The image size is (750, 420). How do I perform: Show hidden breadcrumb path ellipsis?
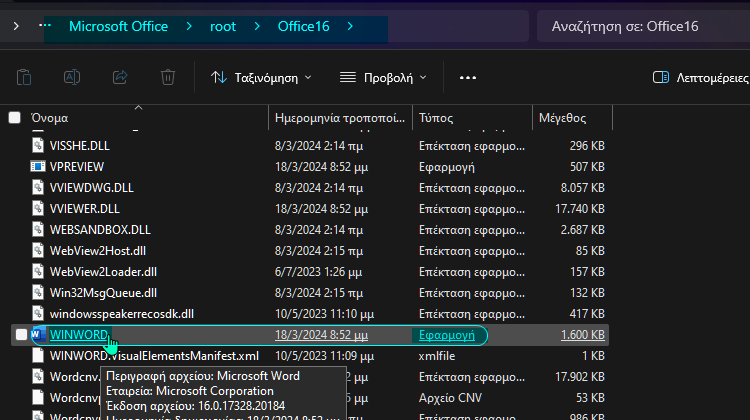[45, 25]
